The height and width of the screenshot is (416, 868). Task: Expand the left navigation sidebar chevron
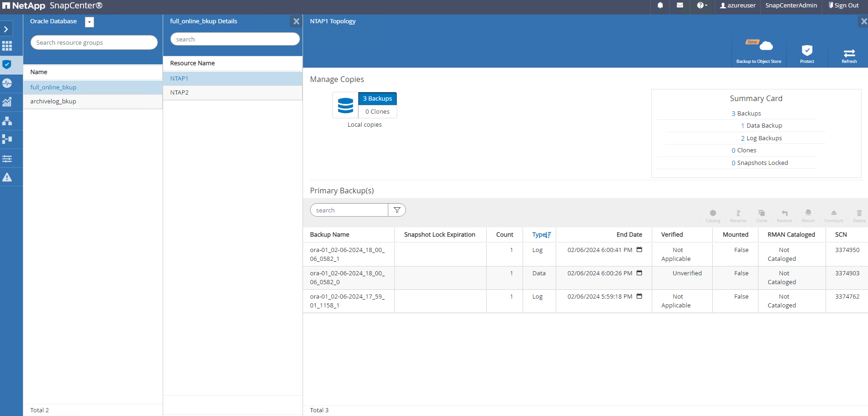click(x=6, y=29)
